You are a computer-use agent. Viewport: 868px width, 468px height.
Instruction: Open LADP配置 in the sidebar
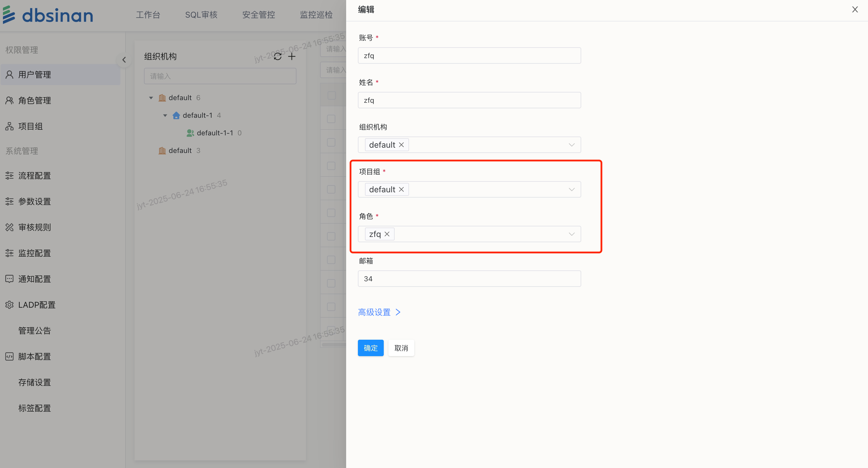(x=36, y=305)
